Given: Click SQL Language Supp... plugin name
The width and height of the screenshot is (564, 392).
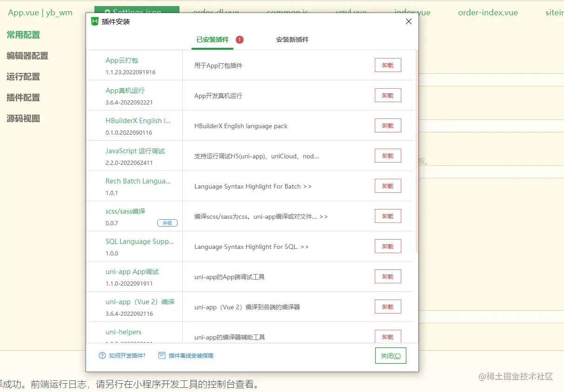Looking at the screenshot, I should 139,242.
